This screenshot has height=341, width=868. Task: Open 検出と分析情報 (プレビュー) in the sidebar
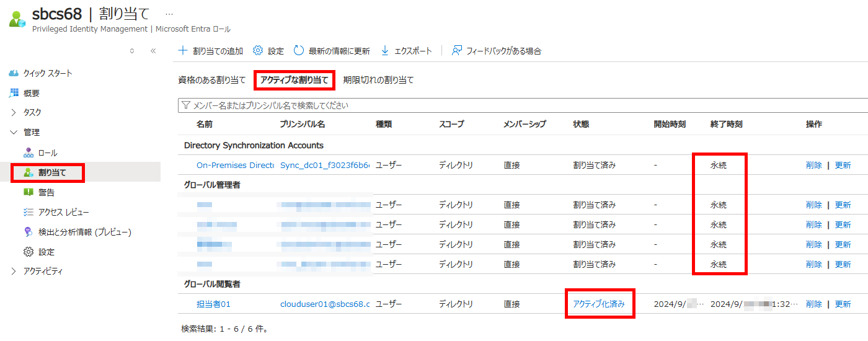pyautogui.click(x=84, y=232)
